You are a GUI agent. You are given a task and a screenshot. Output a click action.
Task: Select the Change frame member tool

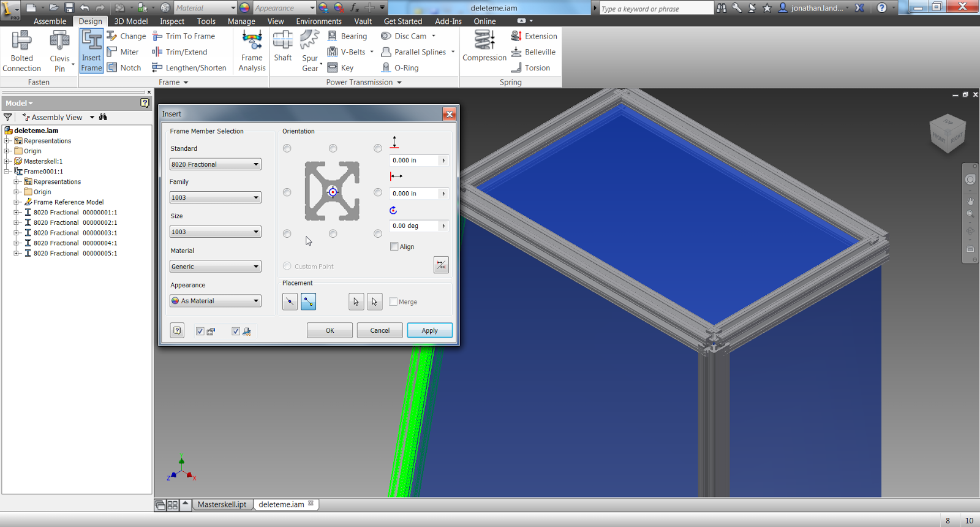pyautogui.click(x=126, y=36)
